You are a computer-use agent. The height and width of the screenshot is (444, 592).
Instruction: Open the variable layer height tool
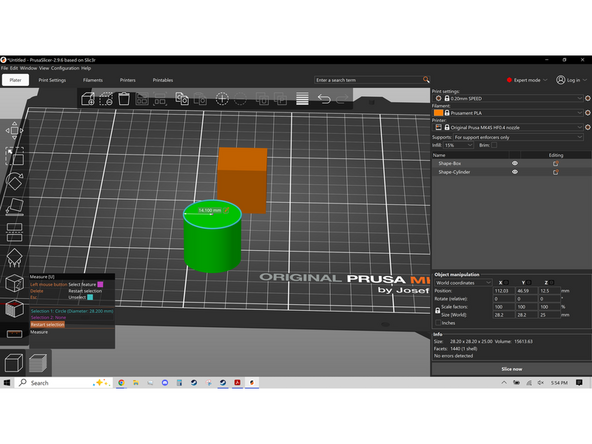302,99
